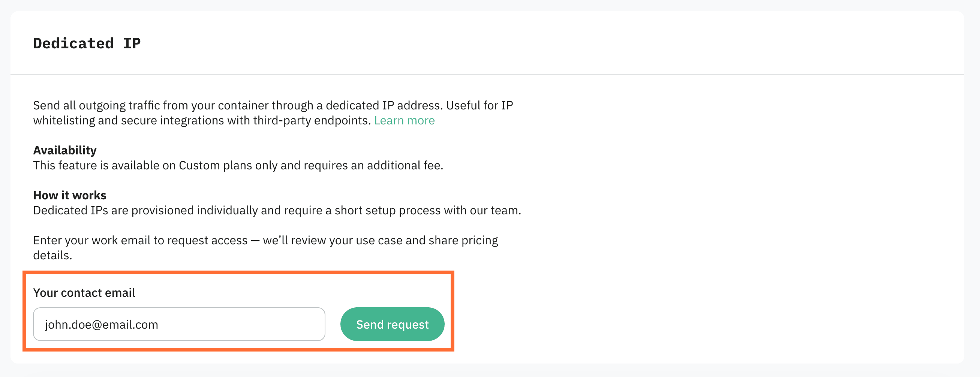
Task: Click the word 'details.' under the instructions
Action: [52, 255]
